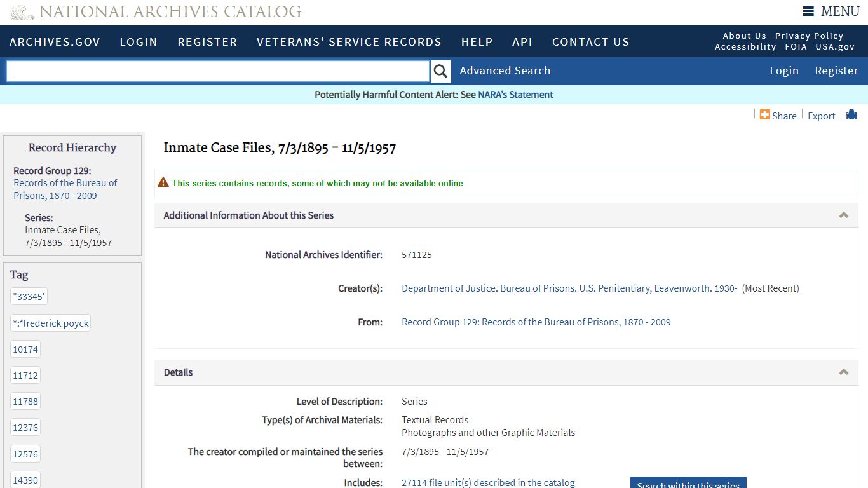Open VETERANS' SERVICE RECORDS
This screenshot has height=488, width=868.
[x=349, y=42]
